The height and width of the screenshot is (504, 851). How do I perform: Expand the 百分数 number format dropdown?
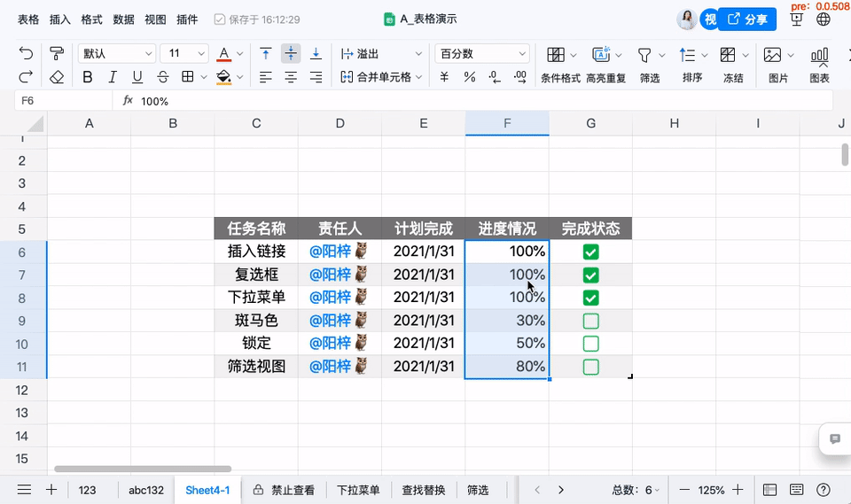[483, 54]
